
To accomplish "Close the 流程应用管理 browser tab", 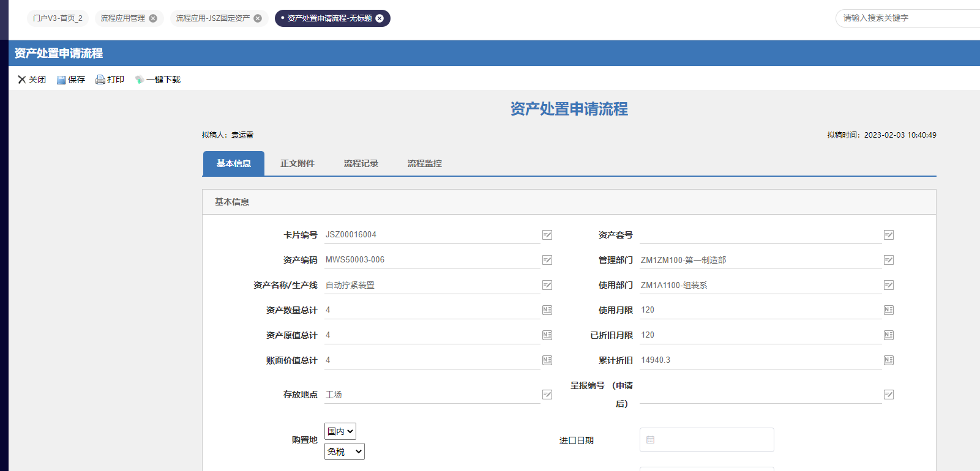I will [153, 18].
